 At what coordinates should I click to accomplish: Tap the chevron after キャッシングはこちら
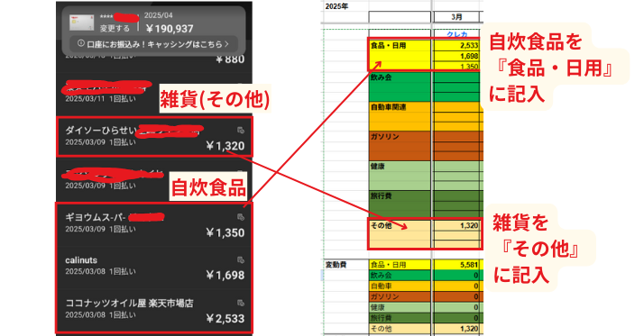(x=226, y=44)
